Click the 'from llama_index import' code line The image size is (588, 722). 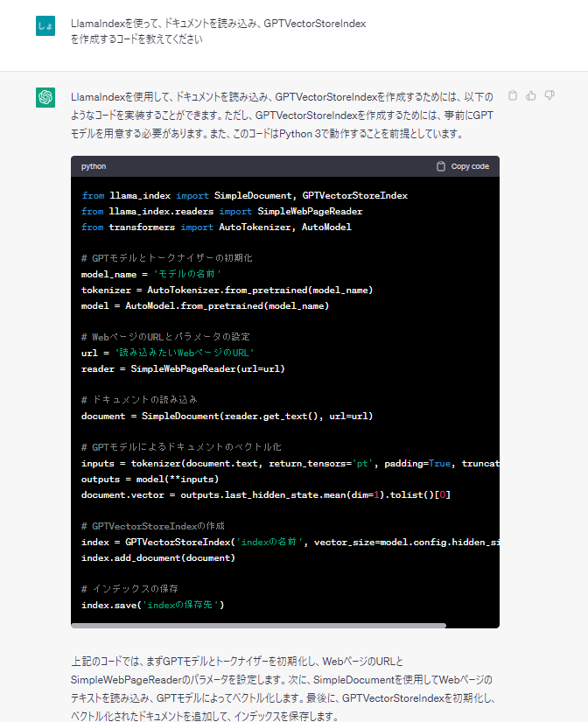[244, 195]
